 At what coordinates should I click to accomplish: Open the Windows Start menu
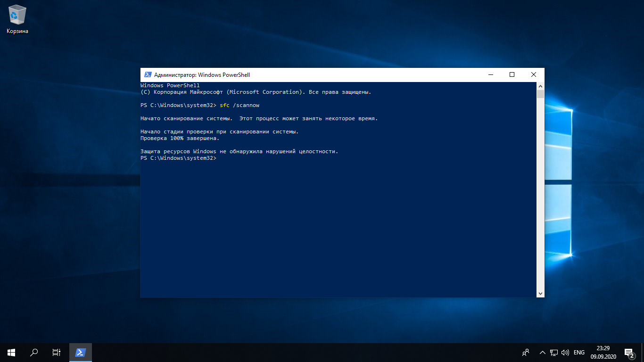(11, 352)
